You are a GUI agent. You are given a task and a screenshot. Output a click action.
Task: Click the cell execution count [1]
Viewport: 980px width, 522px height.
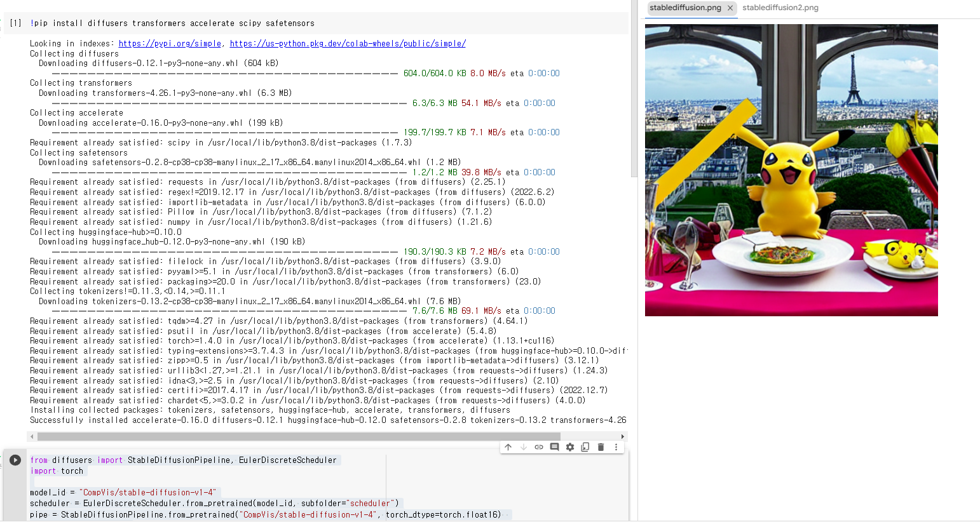click(16, 23)
